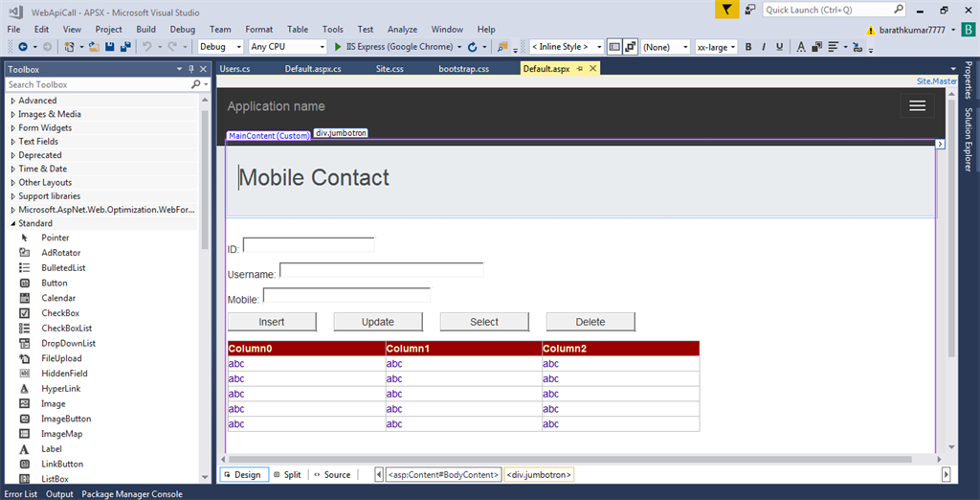The height and width of the screenshot is (500, 980).
Task: Click the Toolbox vertical scrollbar thumb
Action: (205, 180)
